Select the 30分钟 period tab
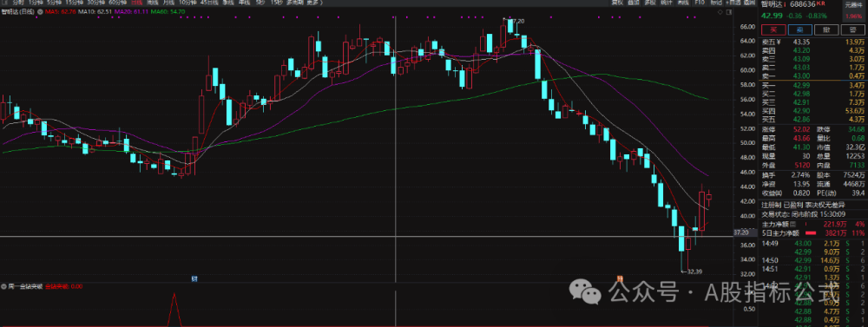 [95, 3]
